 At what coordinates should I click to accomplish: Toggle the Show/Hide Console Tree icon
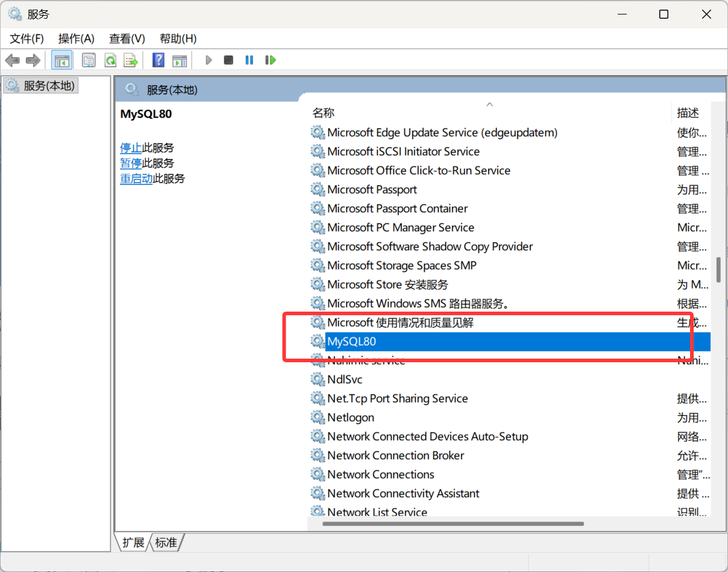tap(61, 60)
